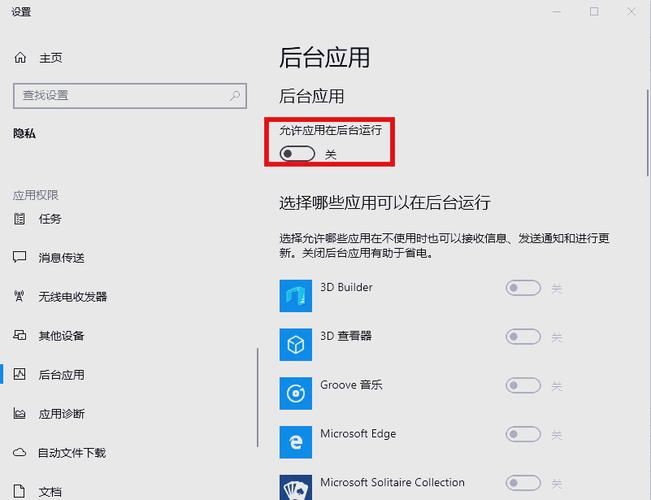
Task: Toggle background switch for Groove 音乐
Action: coord(523,385)
